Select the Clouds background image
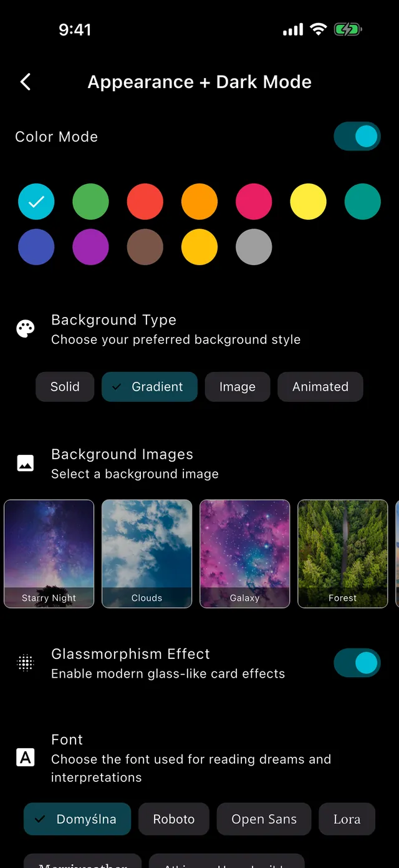This screenshot has width=399, height=868. (x=147, y=553)
